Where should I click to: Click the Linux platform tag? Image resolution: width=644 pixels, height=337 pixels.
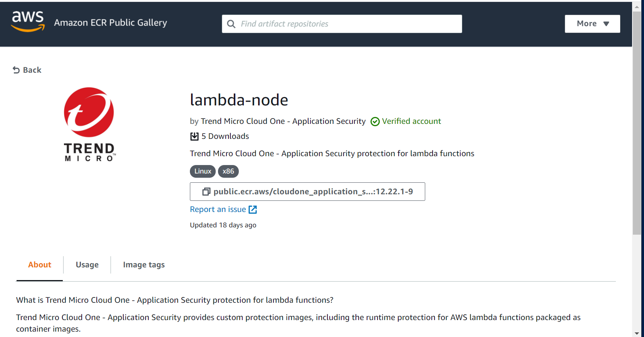203,171
